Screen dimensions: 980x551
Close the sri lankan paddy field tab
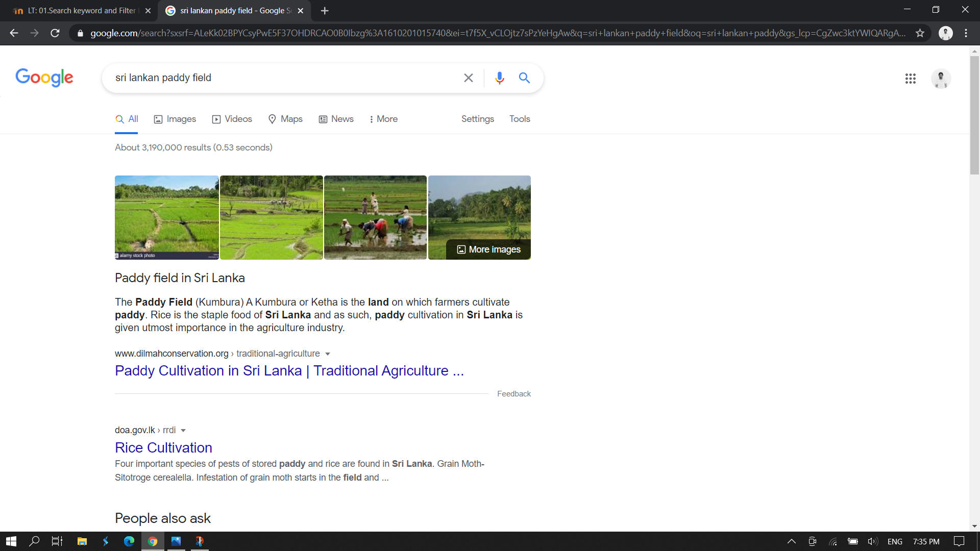[x=301, y=11]
